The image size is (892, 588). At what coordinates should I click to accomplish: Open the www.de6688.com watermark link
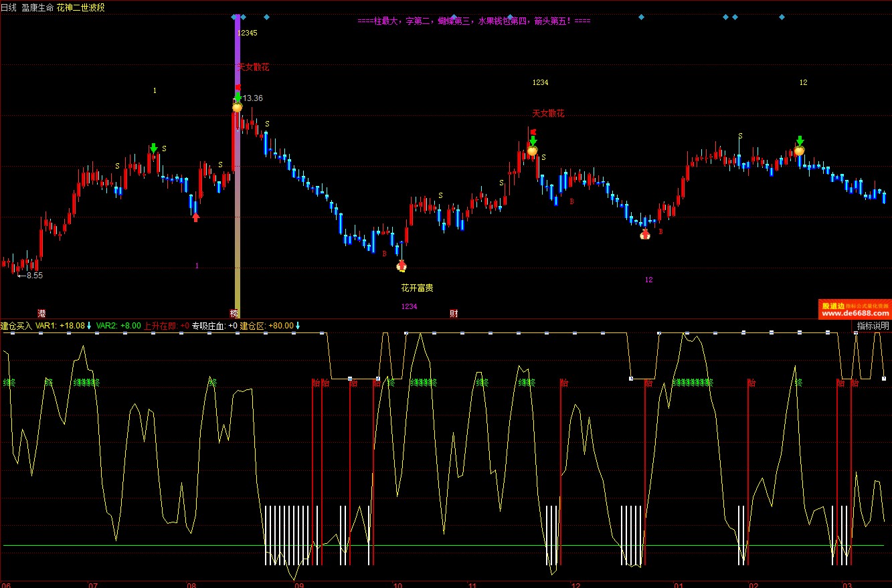click(855, 313)
